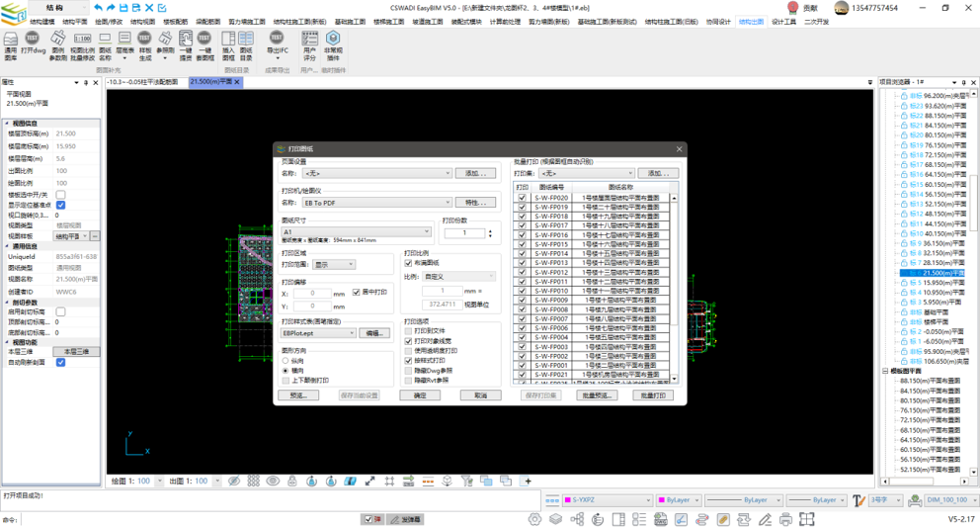Click the magenta layer color swatch S-YXPZ
980x528 pixels.
(566, 501)
